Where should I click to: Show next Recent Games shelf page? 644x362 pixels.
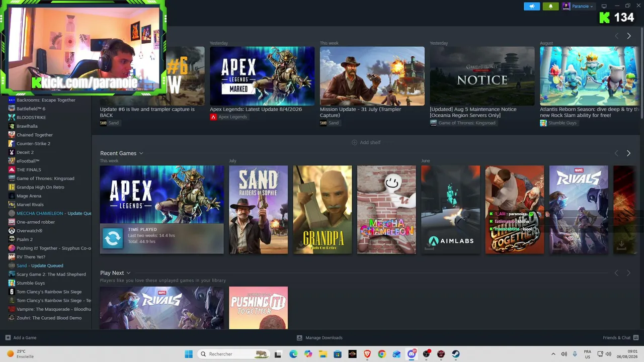pos(628,153)
